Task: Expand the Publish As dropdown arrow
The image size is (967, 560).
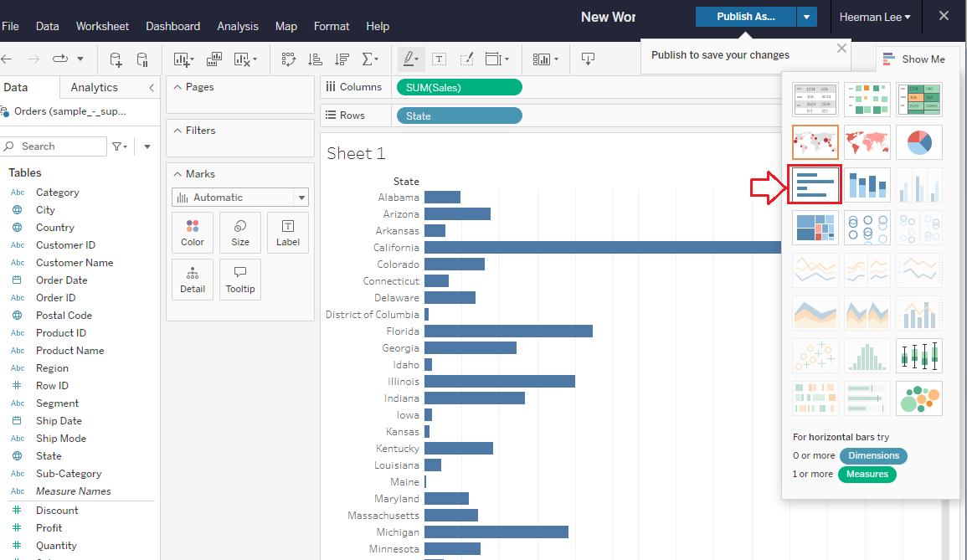Action: (806, 17)
